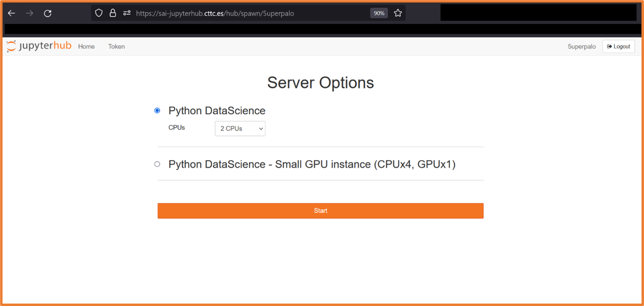This screenshot has width=644, height=306.
Task: Click the Python DataScience option label
Action: (x=216, y=111)
